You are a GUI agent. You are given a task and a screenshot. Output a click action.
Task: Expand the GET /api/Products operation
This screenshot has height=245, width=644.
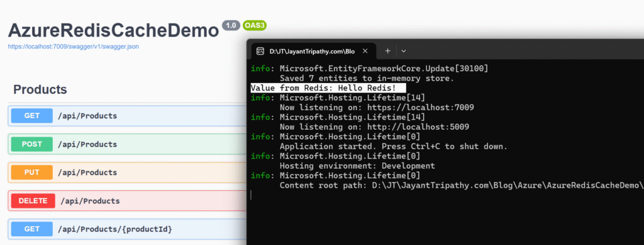(127, 116)
